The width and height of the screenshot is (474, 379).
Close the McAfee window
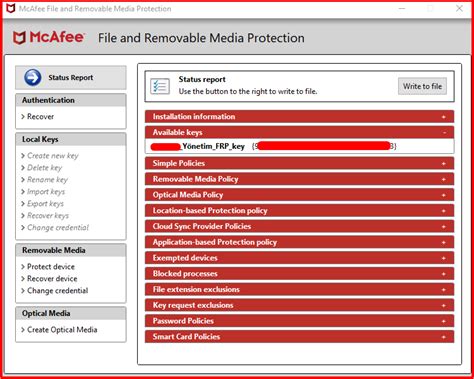(x=459, y=8)
